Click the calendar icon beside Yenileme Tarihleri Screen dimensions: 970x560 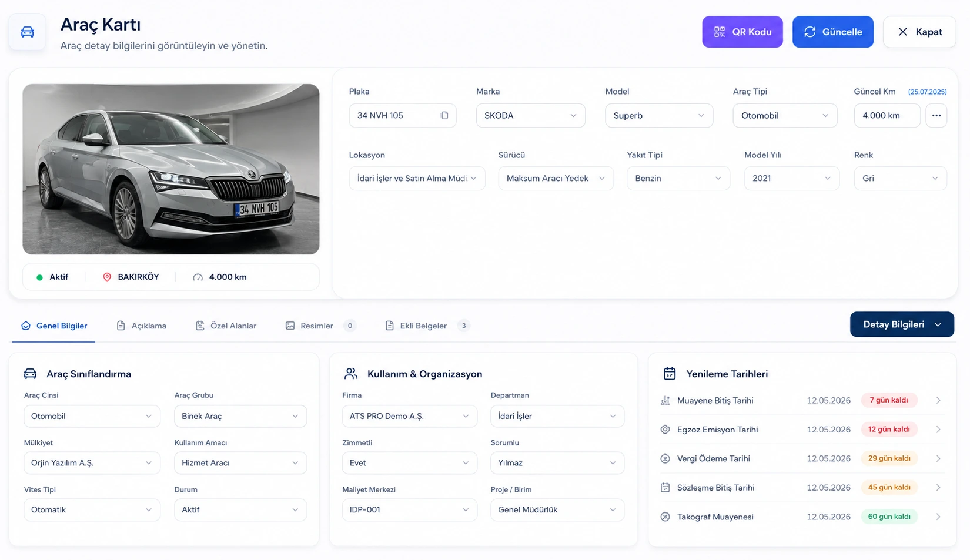point(670,374)
